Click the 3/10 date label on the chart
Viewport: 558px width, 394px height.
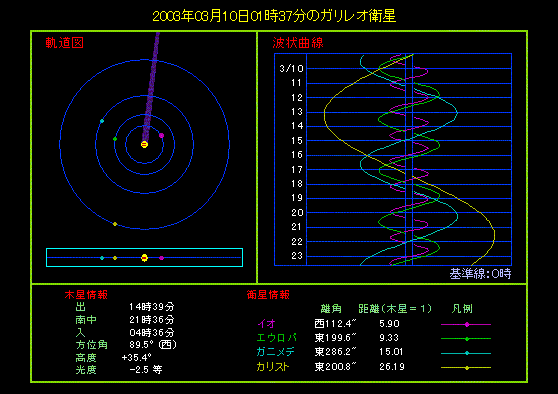(291, 69)
